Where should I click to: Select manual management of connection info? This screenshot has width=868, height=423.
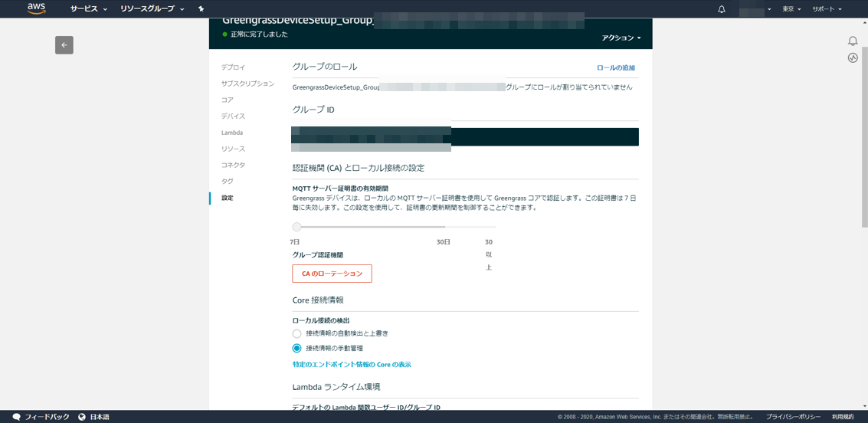(x=296, y=348)
